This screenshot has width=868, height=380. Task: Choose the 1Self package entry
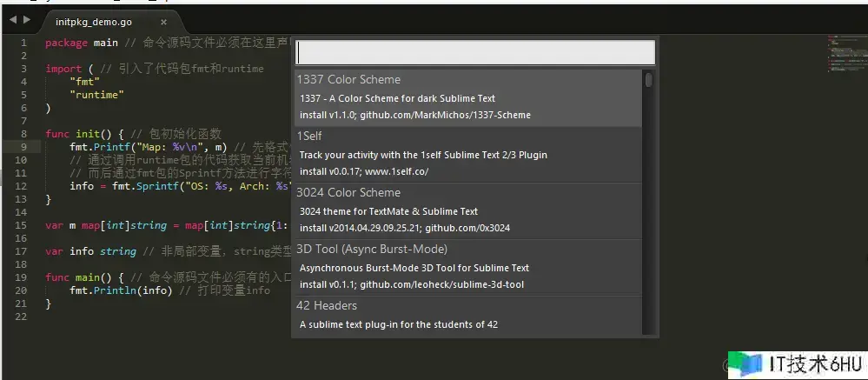(469, 154)
